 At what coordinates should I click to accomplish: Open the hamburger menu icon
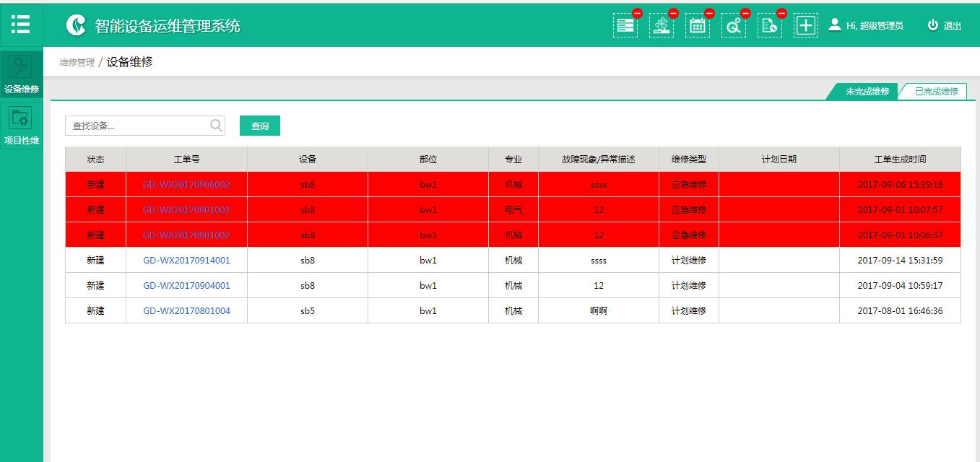coord(21,25)
